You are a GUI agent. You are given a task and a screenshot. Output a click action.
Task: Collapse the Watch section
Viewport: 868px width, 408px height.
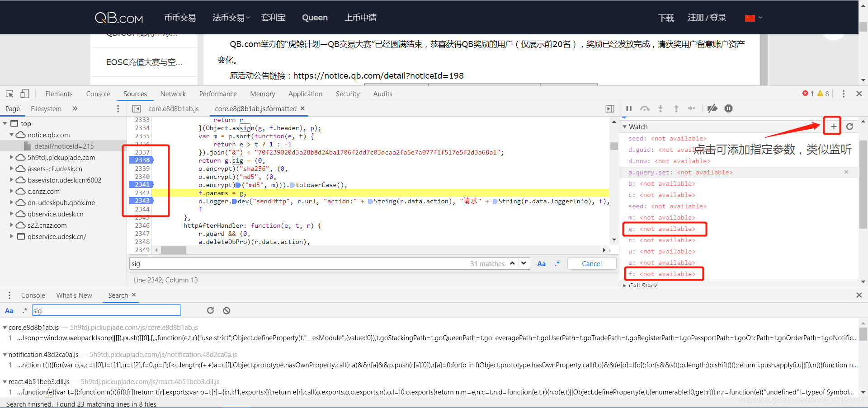625,127
